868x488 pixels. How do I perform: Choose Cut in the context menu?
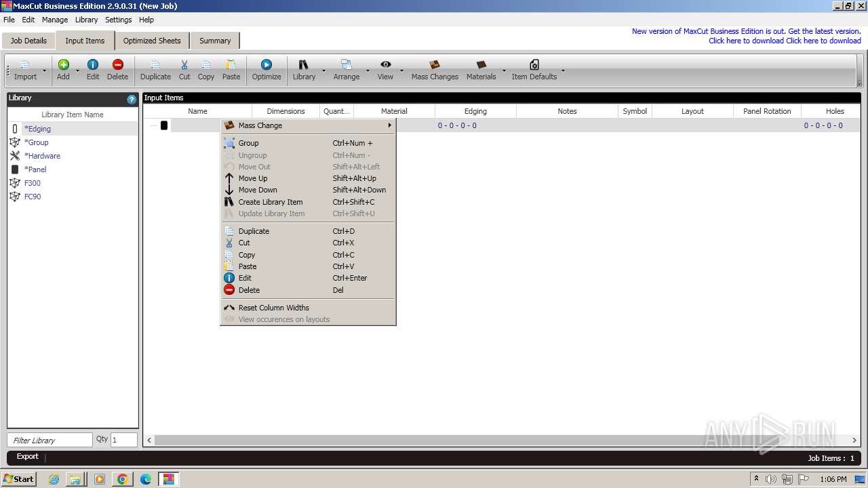pyautogui.click(x=309, y=243)
